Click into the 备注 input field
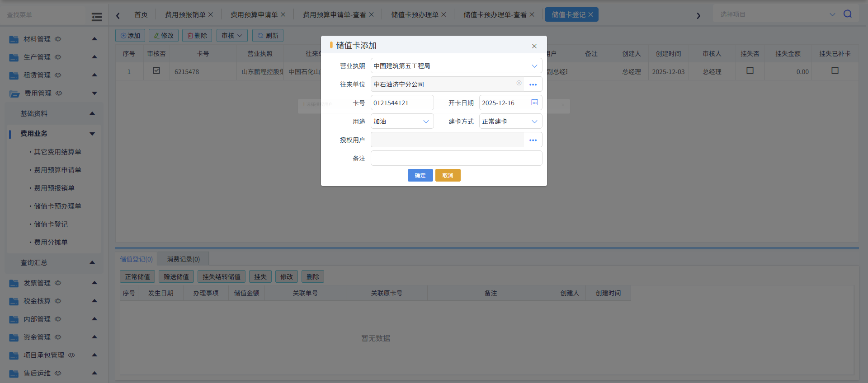 tap(456, 159)
